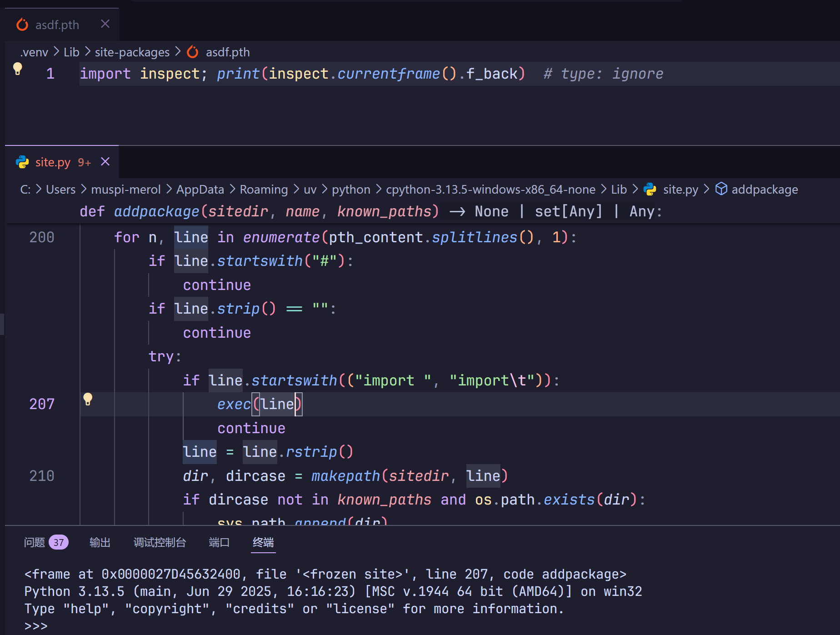Image resolution: width=840 pixels, height=635 pixels.
Task: Expand the chevron after python in the breadcrumb
Action: 378,189
